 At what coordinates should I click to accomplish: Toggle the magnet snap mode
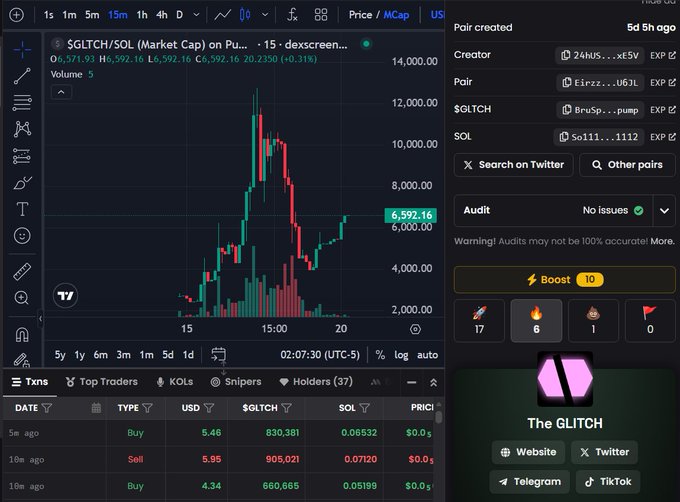(22, 334)
